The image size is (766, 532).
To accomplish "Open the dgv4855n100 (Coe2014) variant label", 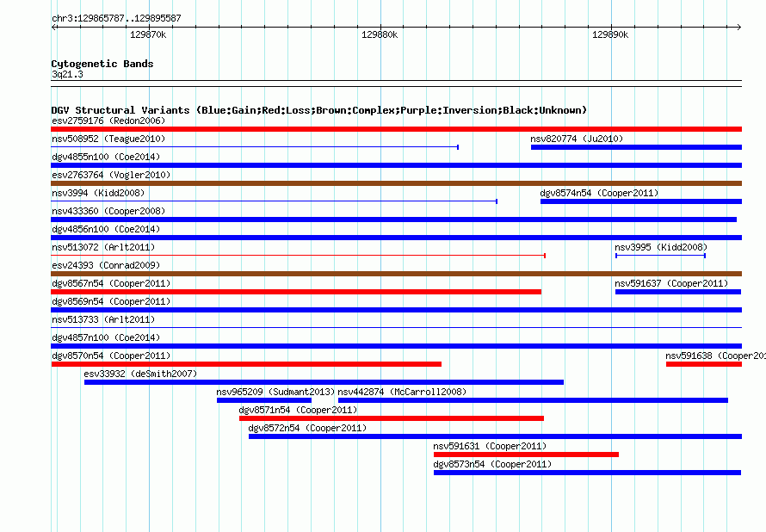I will coord(106,157).
